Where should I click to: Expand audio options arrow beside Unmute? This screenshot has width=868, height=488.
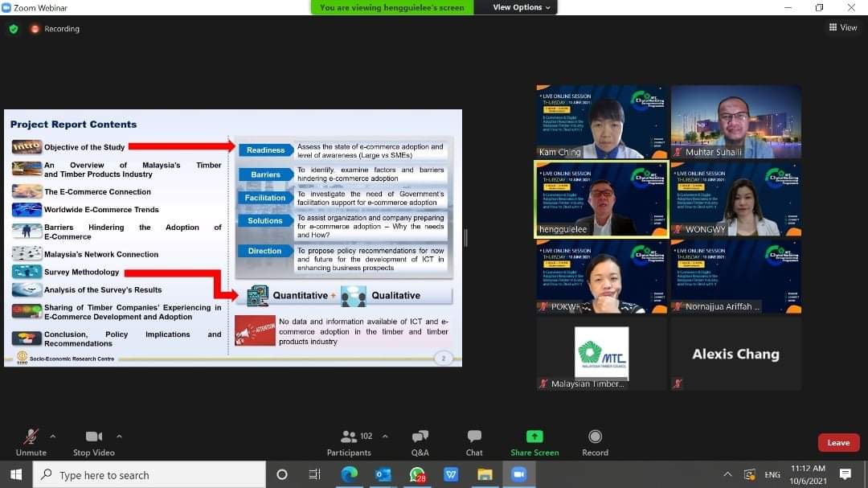tap(52, 437)
